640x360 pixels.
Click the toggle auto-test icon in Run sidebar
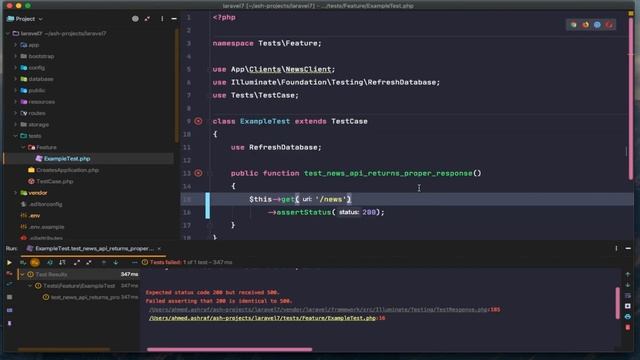pos(9,284)
